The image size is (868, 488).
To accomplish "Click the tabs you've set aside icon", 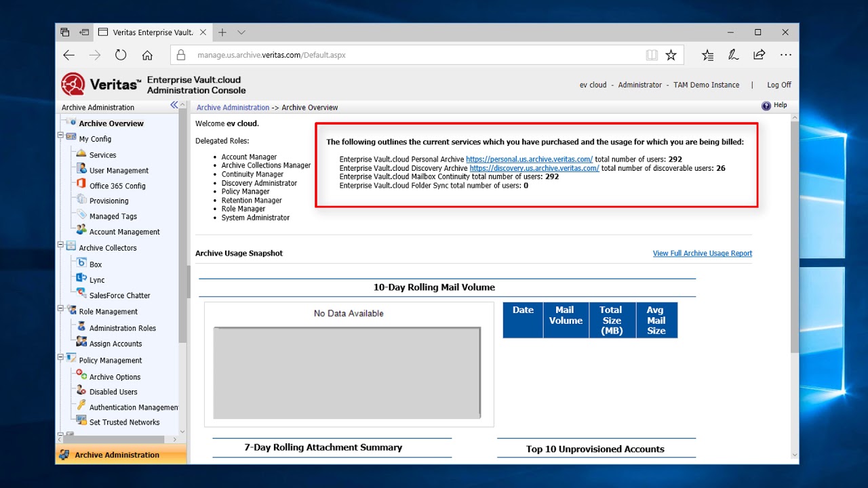I will (65, 32).
